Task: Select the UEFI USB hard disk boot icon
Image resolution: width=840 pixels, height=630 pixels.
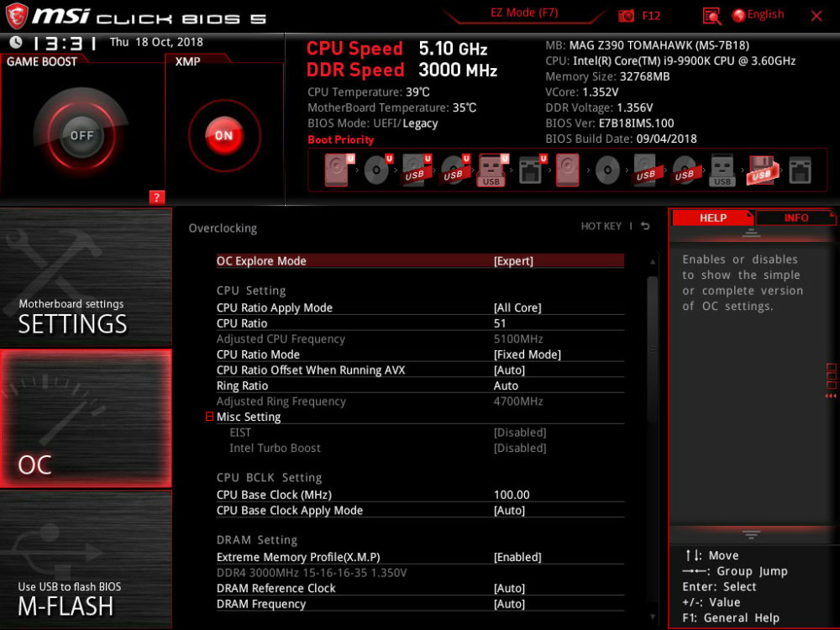Action: [x=416, y=171]
